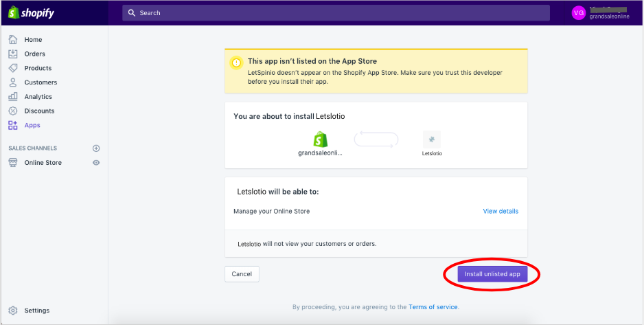The height and width of the screenshot is (325, 644).
Task: Expand View details for permissions
Action: pos(501,211)
